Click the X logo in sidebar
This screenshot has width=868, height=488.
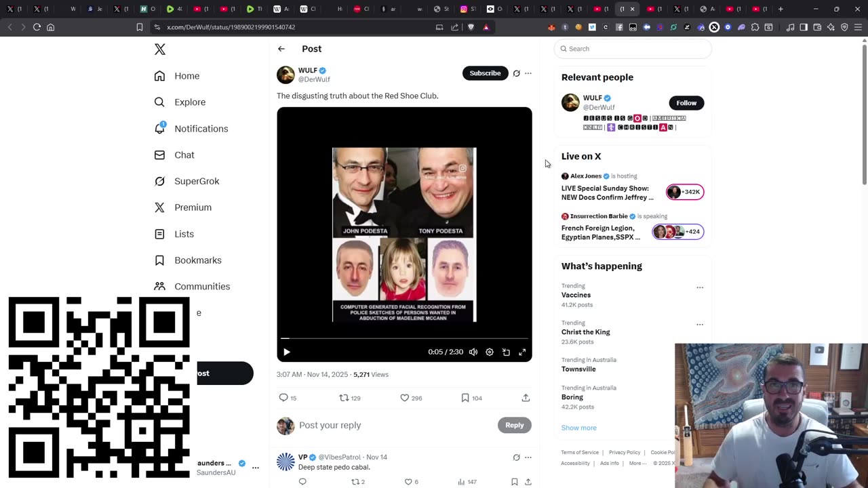[160, 49]
